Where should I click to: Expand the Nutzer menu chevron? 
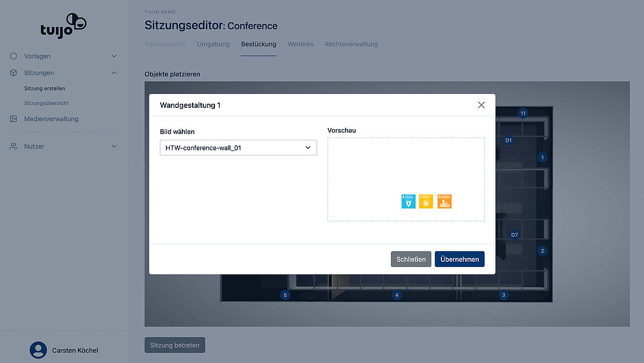click(x=114, y=146)
